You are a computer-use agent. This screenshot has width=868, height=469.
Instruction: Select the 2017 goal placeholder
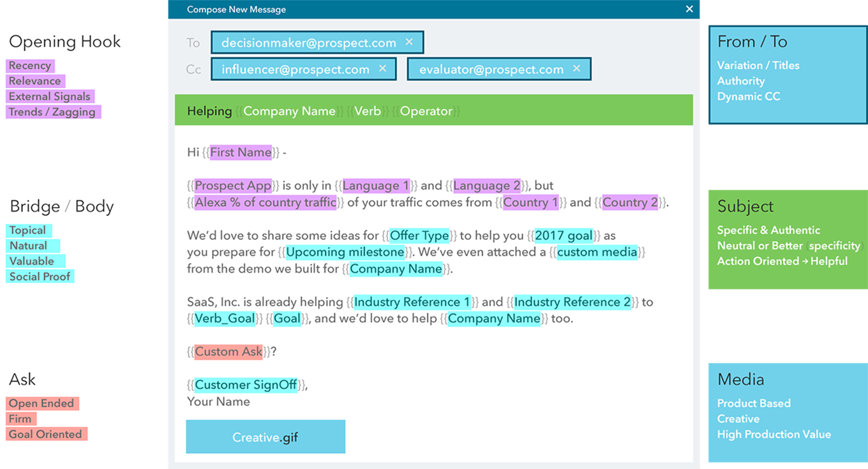(564, 235)
